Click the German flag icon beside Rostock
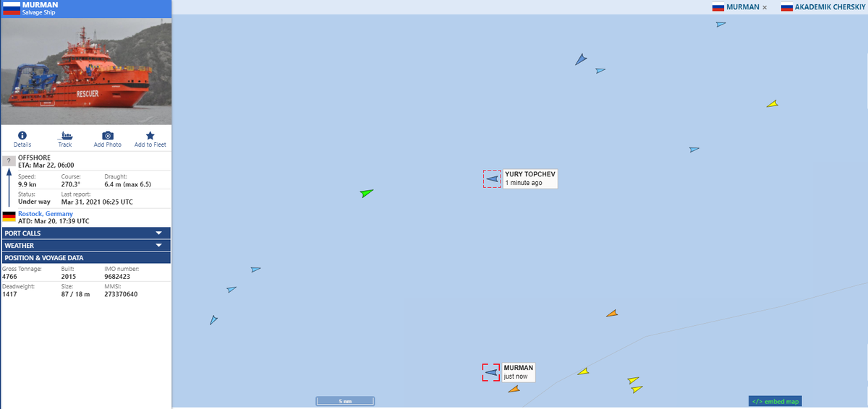Viewport: 868px width, 409px height. click(9, 215)
